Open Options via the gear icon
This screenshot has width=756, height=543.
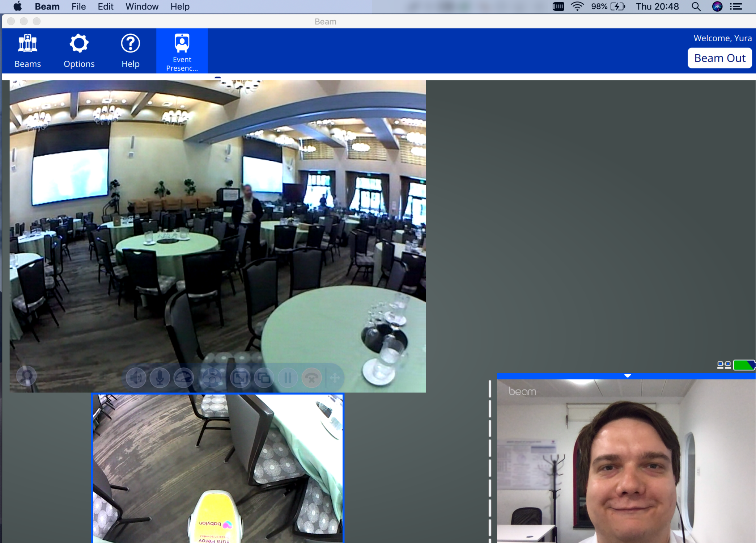tap(79, 51)
